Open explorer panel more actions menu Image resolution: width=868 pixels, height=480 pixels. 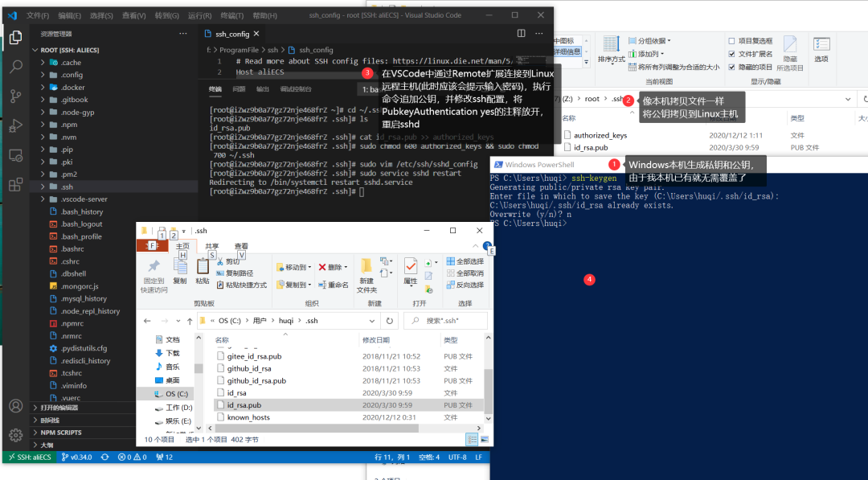(x=183, y=34)
